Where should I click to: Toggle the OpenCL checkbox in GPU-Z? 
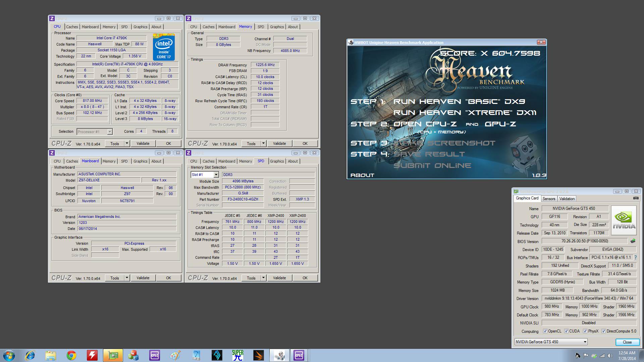(545, 331)
